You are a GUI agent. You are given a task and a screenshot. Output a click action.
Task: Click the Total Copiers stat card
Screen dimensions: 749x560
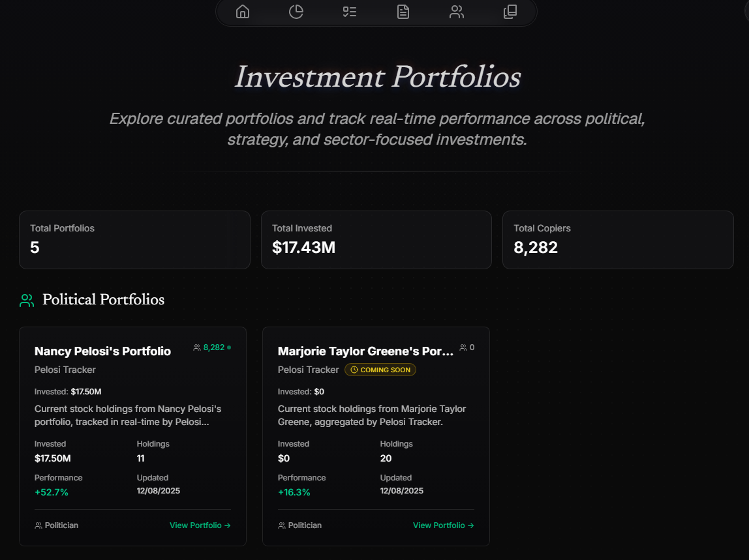[617, 240]
